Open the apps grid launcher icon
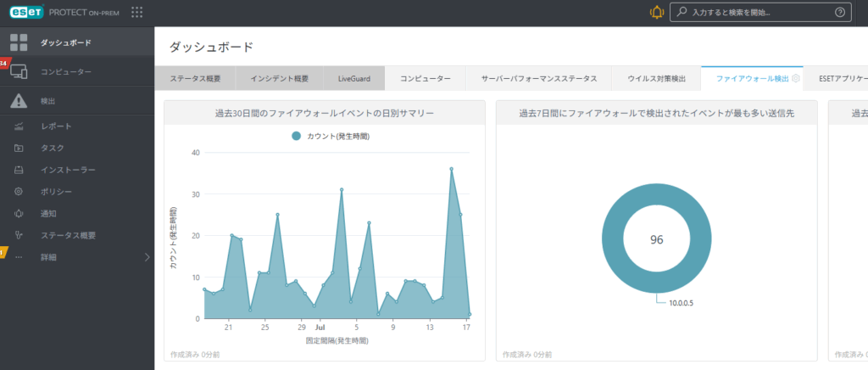This screenshot has width=868, height=370. coord(137,12)
